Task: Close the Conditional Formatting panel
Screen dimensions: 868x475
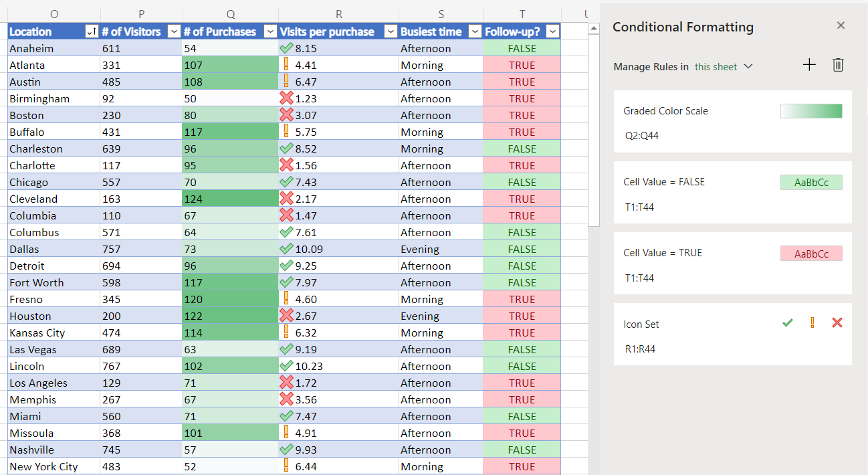Action: (841, 25)
